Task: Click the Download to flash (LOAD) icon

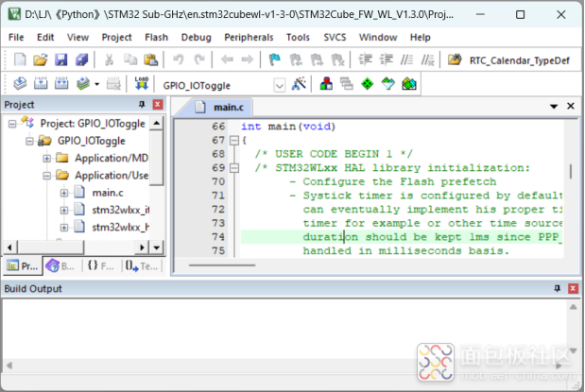Action: pyautogui.click(x=142, y=84)
